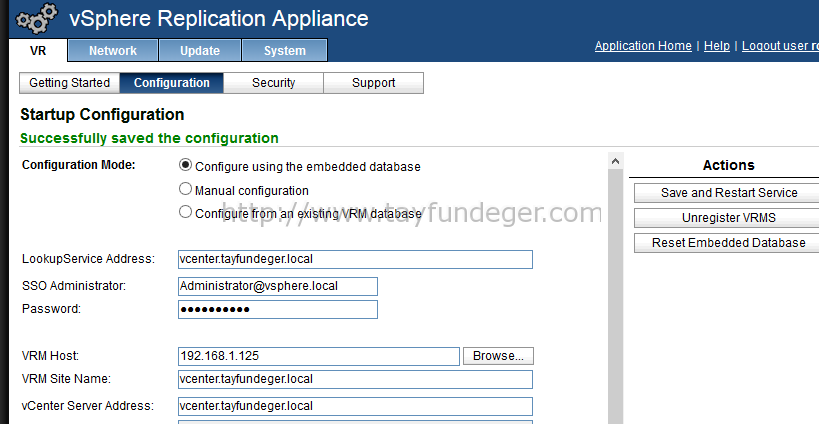This screenshot has height=424, width=819.
Task: Click the scrollbar up arrow
Action: 615,161
